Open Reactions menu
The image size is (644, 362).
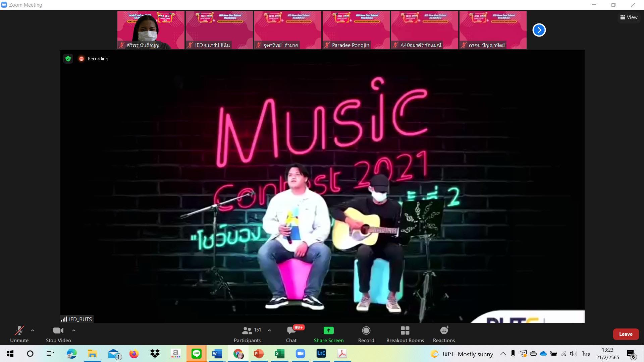click(x=444, y=334)
